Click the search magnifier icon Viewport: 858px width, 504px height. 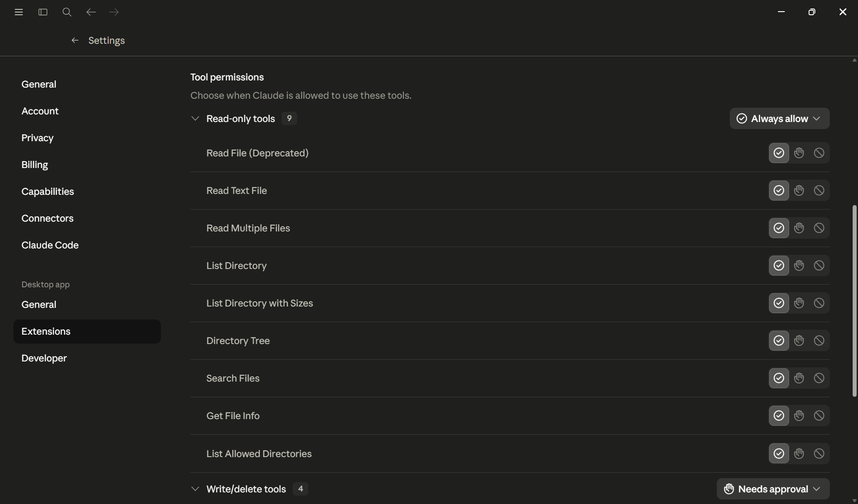67,12
